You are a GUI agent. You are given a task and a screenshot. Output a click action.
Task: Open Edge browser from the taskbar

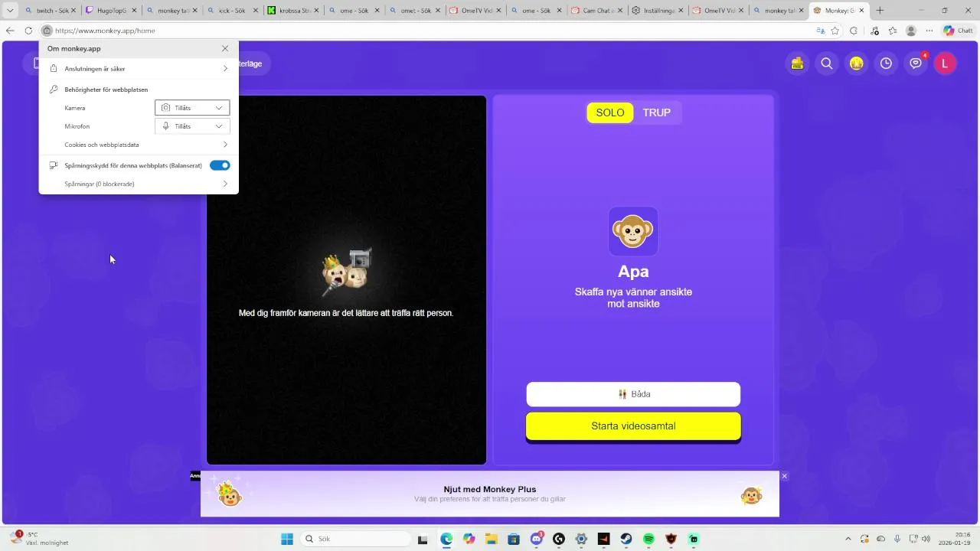point(446,539)
